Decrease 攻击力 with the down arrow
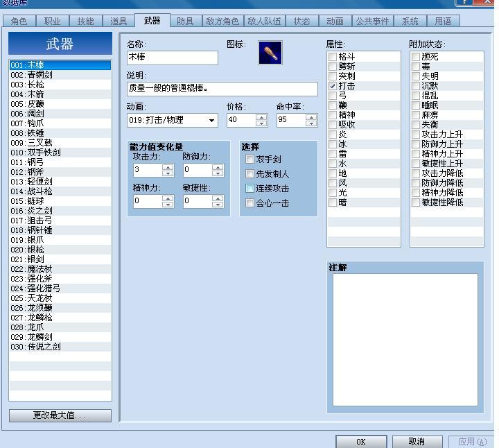 [x=168, y=173]
